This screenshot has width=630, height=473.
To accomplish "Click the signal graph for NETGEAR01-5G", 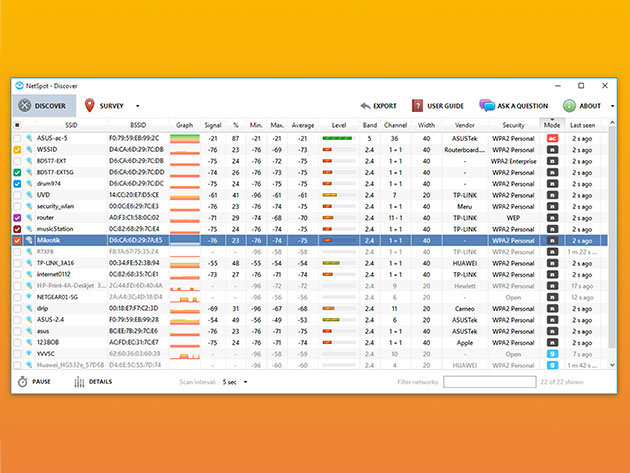I will 185,298.
